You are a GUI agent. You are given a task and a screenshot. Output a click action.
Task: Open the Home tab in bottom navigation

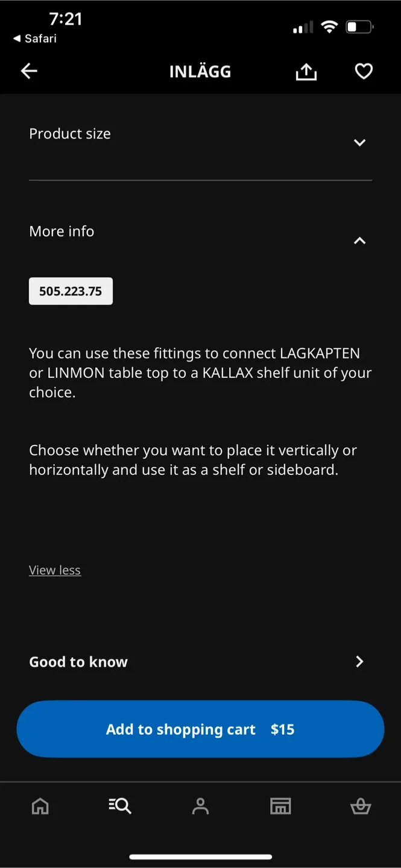click(40, 806)
